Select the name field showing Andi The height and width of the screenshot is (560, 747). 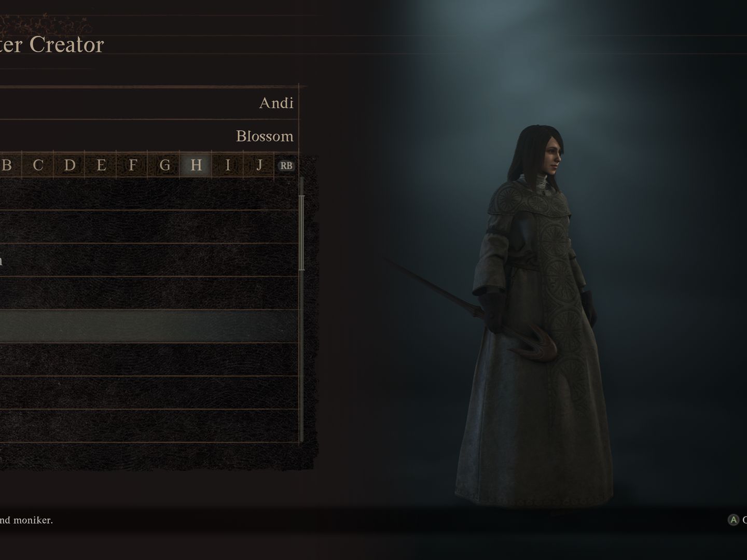tap(149, 103)
